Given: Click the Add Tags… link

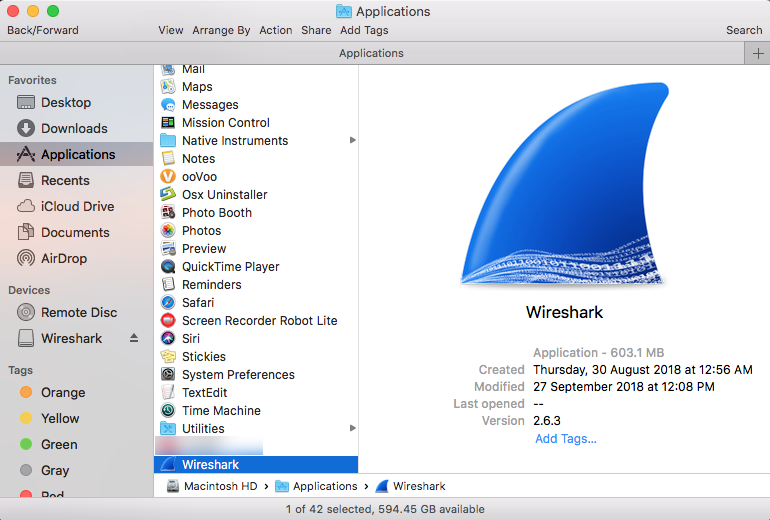Looking at the screenshot, I should point(565,439).
